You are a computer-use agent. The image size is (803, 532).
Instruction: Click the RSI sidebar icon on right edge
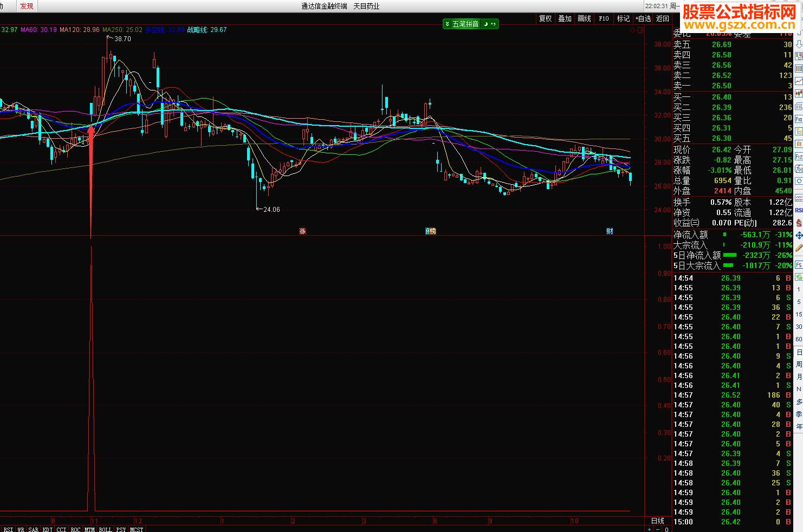coord(799,210)
